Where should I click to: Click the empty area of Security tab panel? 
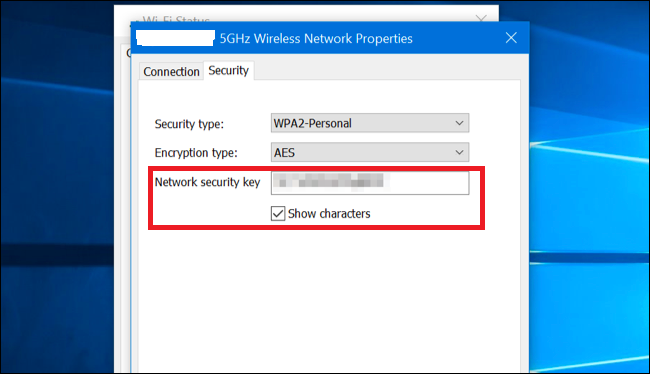click(329, 299)
